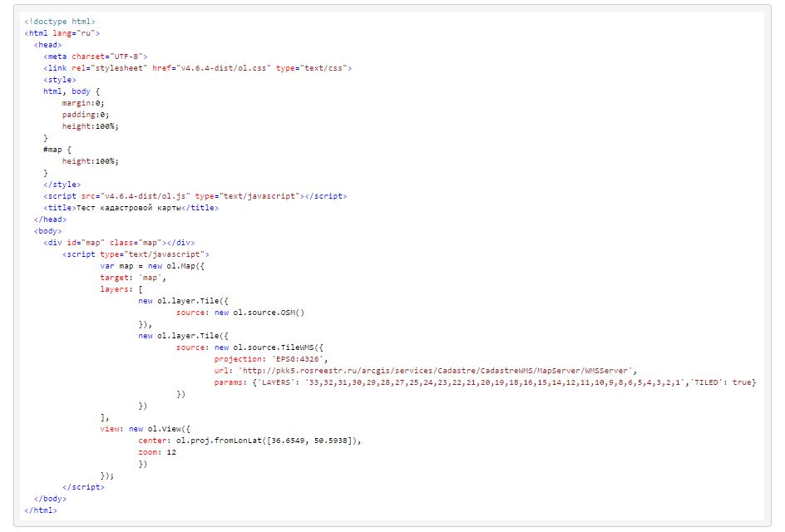
Task: Click the "'TILED': true" parameter
Action: [x=721, y=382]
